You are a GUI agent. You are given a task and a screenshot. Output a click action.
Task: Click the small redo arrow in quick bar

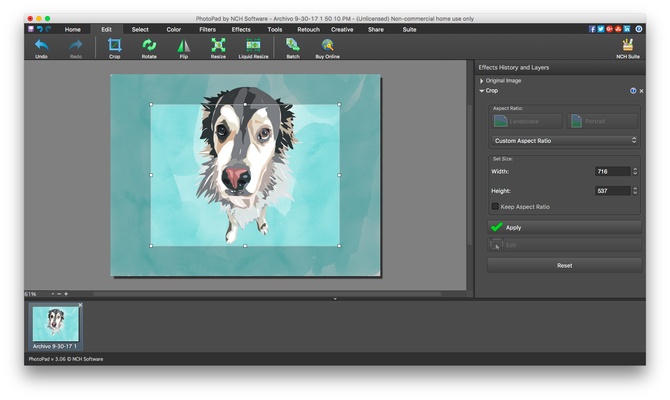pos(48,29)
